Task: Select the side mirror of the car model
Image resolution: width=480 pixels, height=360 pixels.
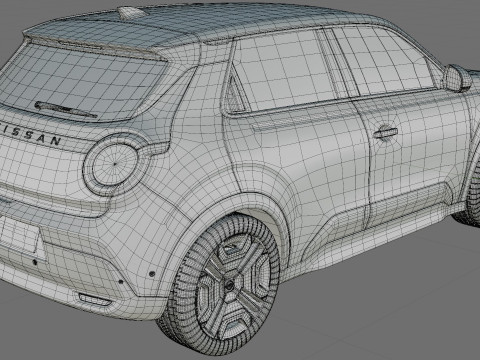Action: click(x=457, y=78)
